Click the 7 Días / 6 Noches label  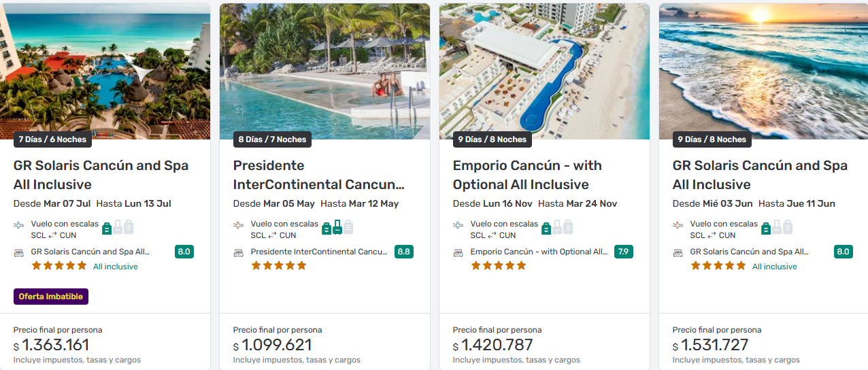[52, 139]
